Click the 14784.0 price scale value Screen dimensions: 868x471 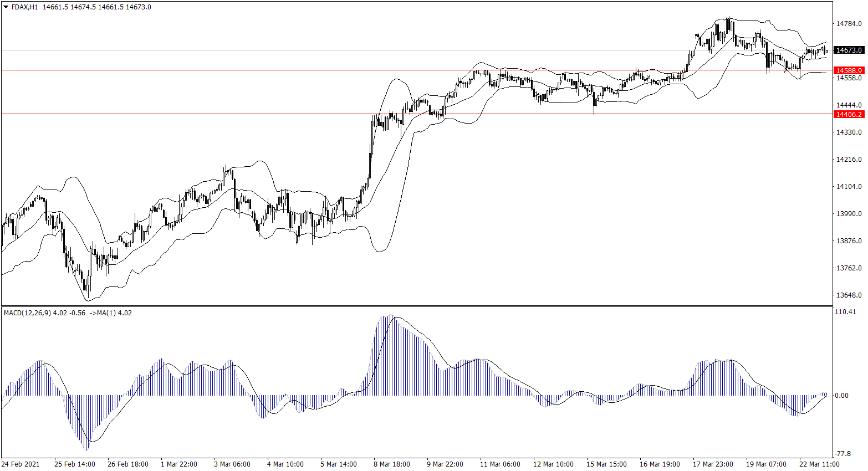(849, 24)
